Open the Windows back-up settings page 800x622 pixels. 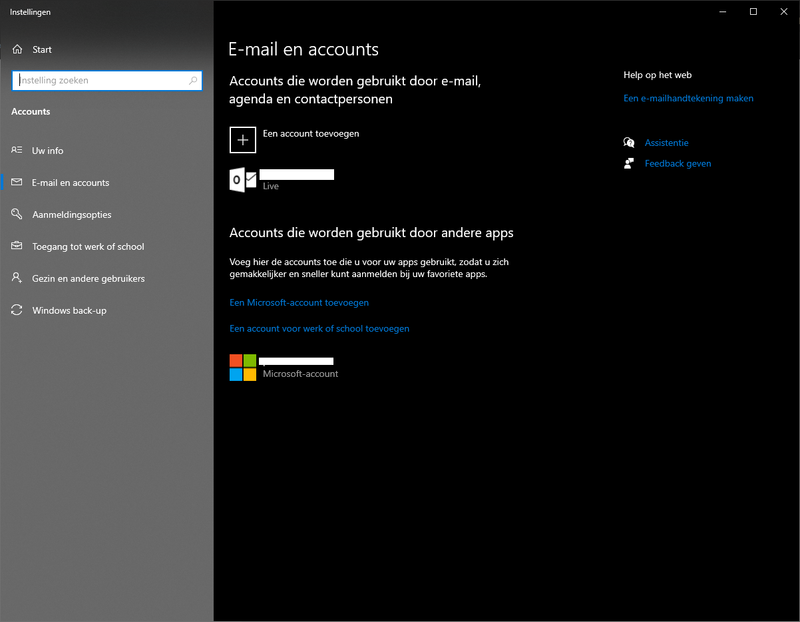(x=69, y=310)
